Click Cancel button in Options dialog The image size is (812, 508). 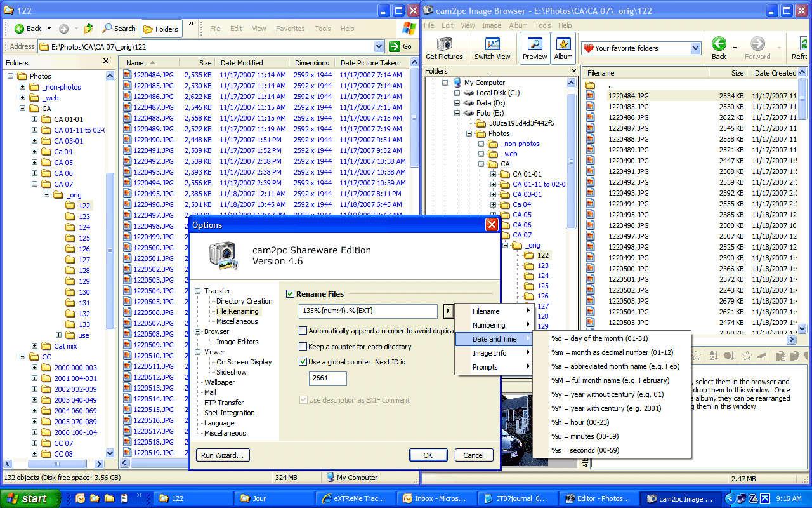point(473,455)
